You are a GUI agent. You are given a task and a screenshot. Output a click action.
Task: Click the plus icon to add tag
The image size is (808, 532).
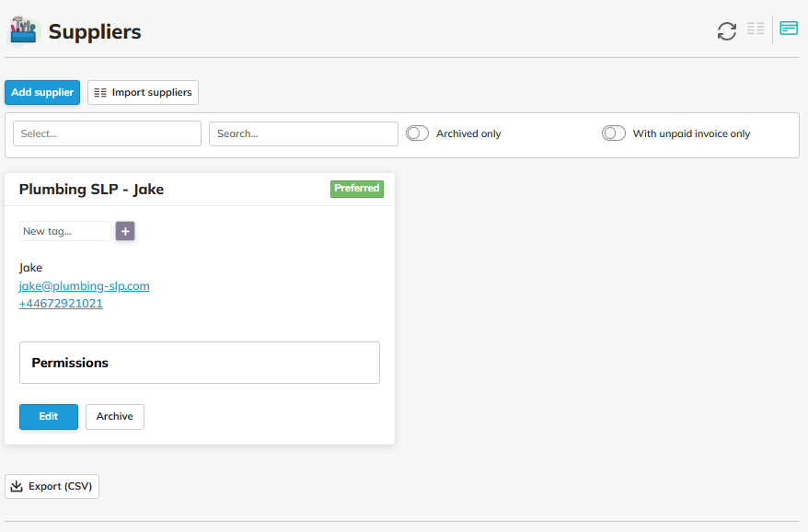(x=125, y=231)
